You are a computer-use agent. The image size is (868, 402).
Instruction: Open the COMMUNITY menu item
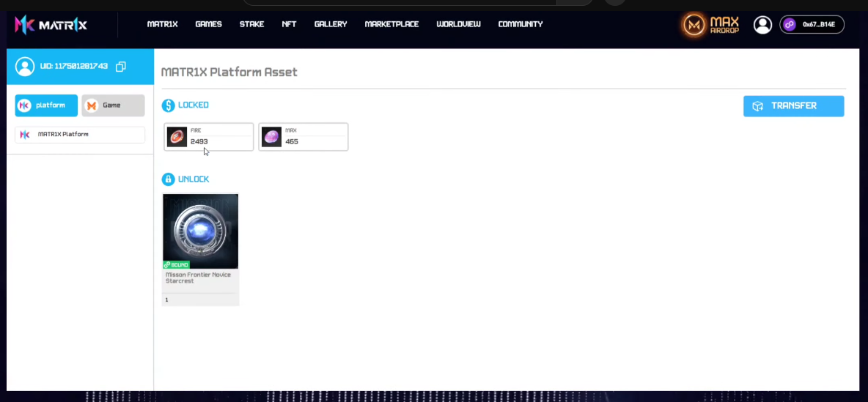point(521,24)
